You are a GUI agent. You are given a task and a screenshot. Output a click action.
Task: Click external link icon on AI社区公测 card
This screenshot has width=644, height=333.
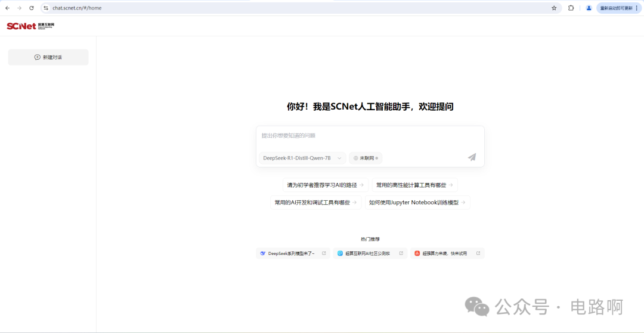click(x=401, y=253)
